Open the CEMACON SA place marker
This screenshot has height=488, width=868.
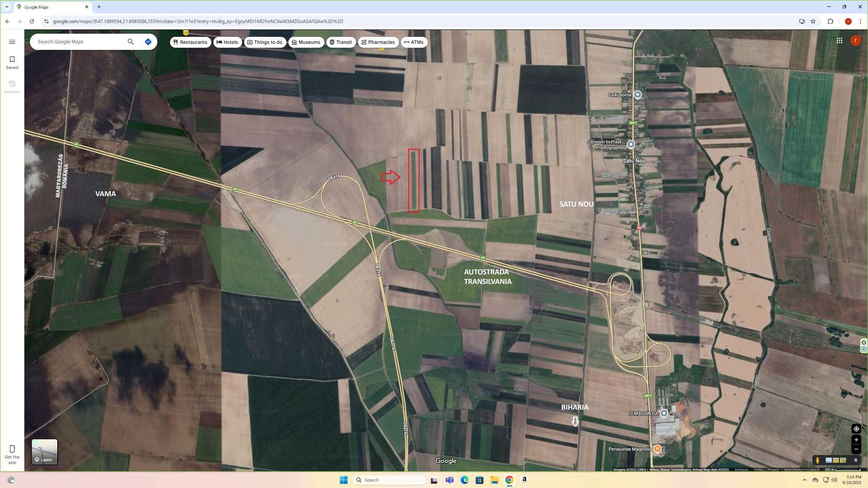[x=664, y=413]
